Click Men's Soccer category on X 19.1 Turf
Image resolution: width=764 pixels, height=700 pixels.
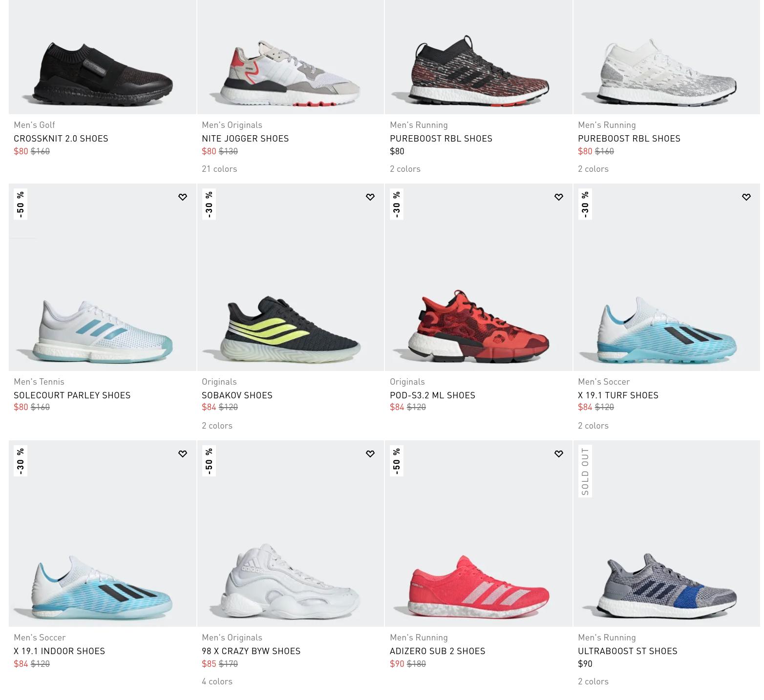click(604, 382)
